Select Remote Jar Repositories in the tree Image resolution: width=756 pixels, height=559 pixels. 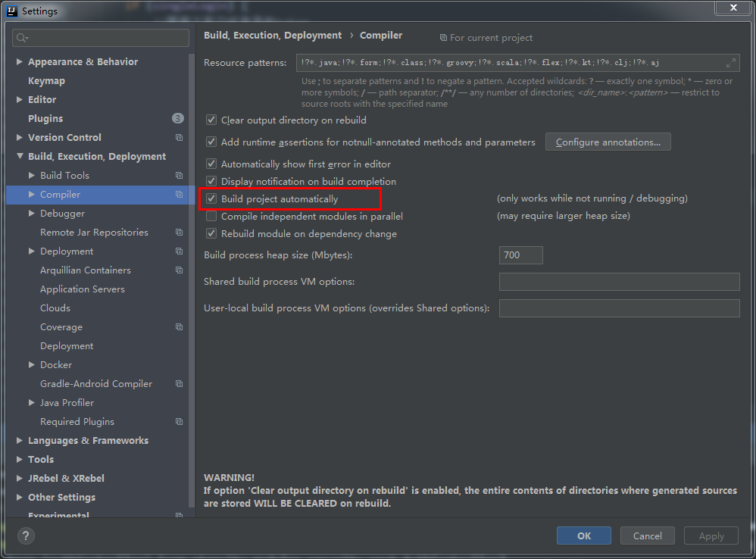click(x=94, y=233)
